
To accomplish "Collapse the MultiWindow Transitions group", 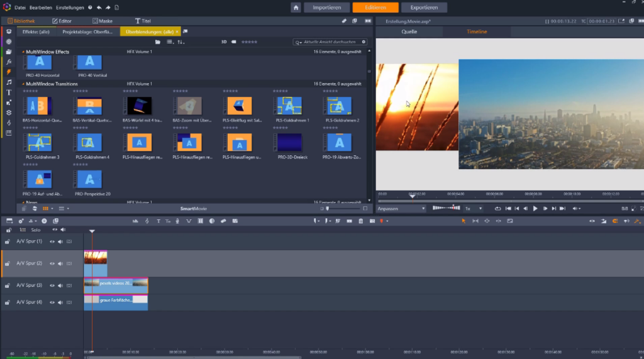I will click(x=23, y=84).
